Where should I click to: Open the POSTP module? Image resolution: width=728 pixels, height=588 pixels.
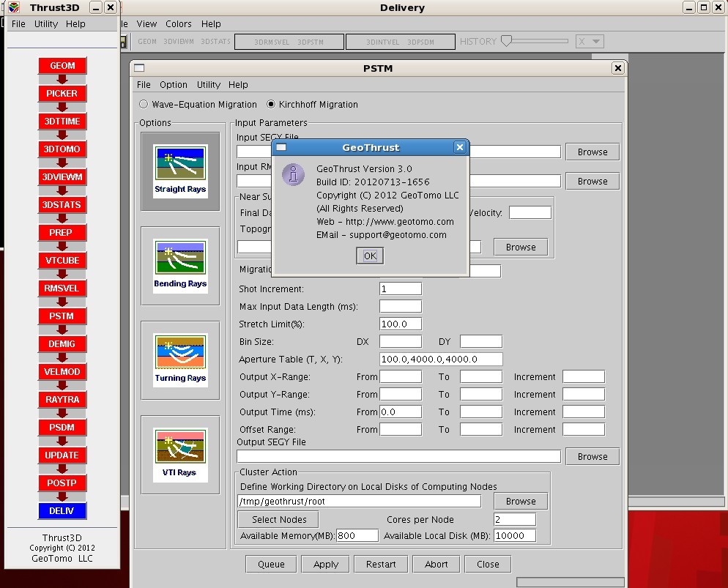62,483
